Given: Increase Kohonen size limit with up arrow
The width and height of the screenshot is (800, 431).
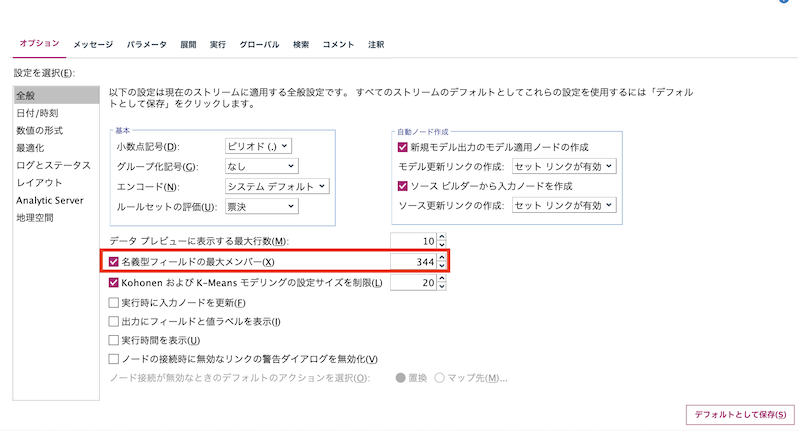Looking at the screenshot, I should [442, 278].
